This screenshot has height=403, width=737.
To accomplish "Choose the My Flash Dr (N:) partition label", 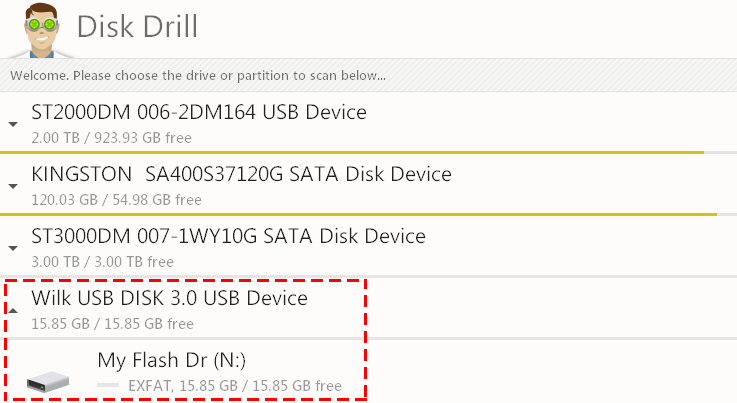I will click(172, 360).
